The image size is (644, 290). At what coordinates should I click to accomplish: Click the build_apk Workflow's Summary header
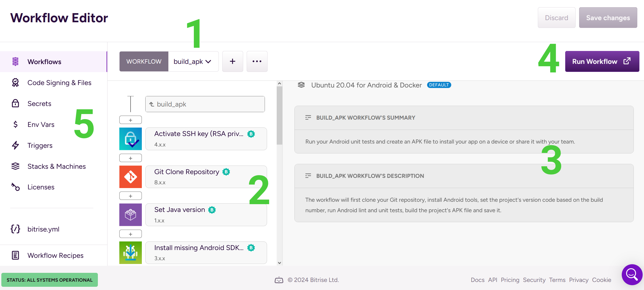464,118
